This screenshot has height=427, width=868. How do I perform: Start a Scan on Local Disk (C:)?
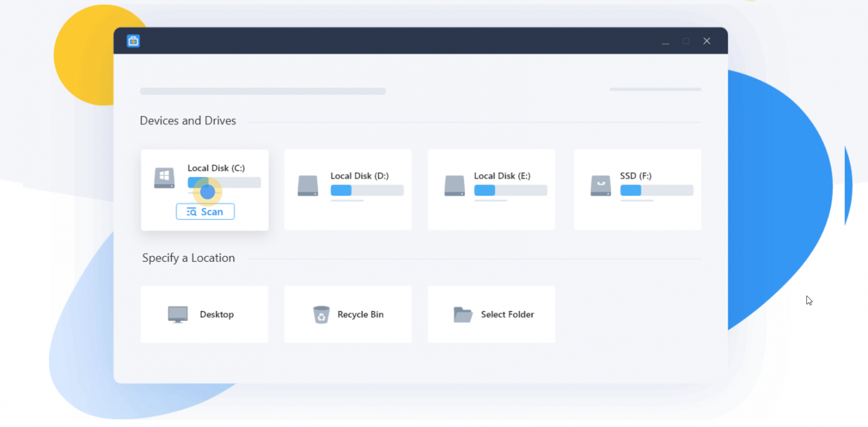(x=205, y=211)
